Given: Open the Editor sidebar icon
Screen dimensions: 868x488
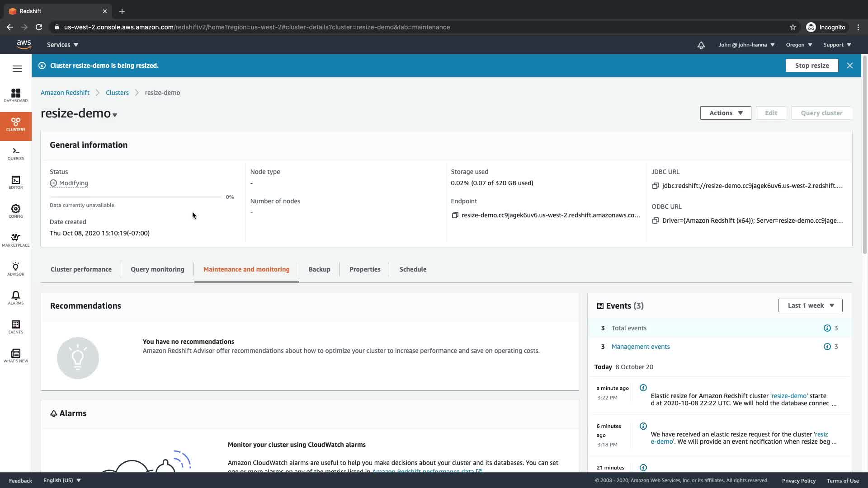Looking at the screenshot, I should (x=16, y=182).
